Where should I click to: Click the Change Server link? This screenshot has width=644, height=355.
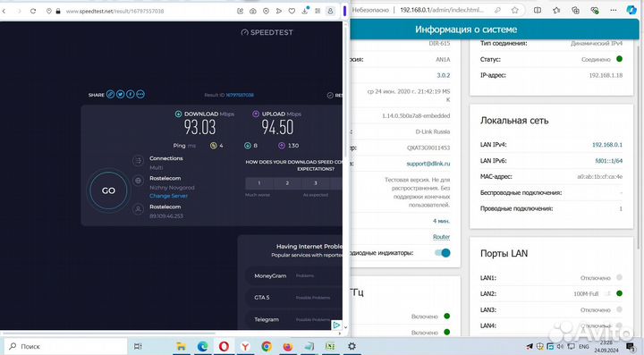click(x=168, y=196)
